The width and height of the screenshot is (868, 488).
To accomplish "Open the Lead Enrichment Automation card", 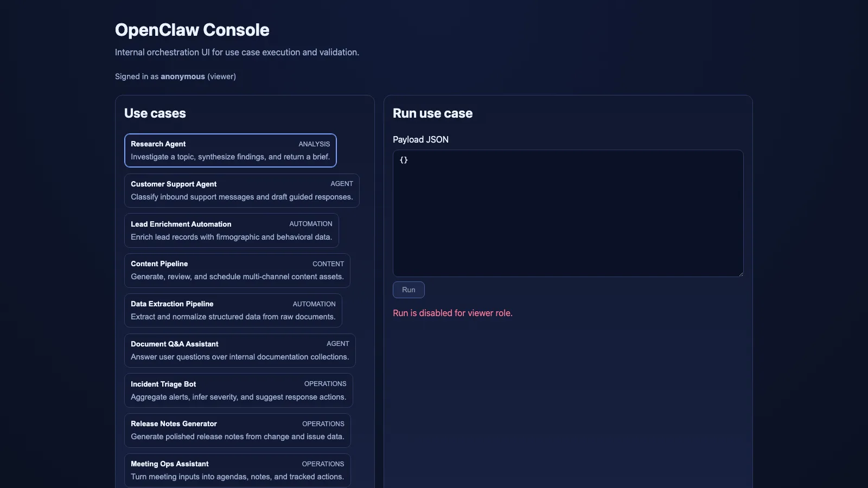I will point(231,230).
